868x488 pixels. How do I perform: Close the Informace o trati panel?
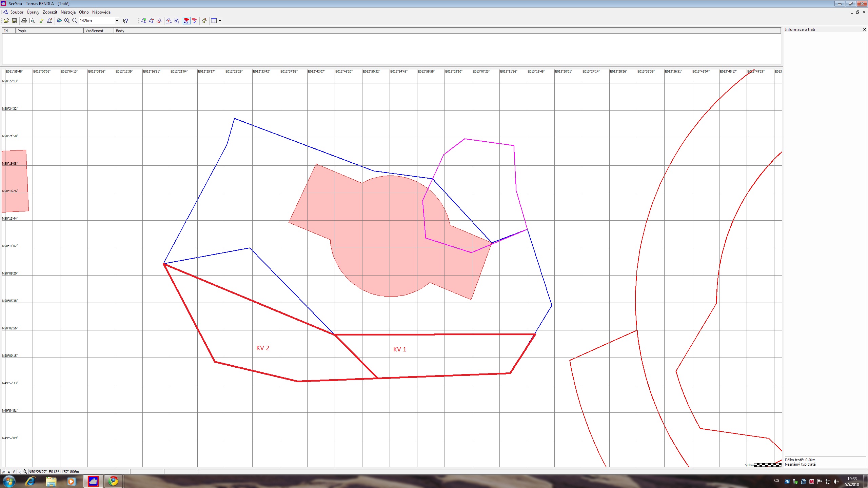[864, 29]
